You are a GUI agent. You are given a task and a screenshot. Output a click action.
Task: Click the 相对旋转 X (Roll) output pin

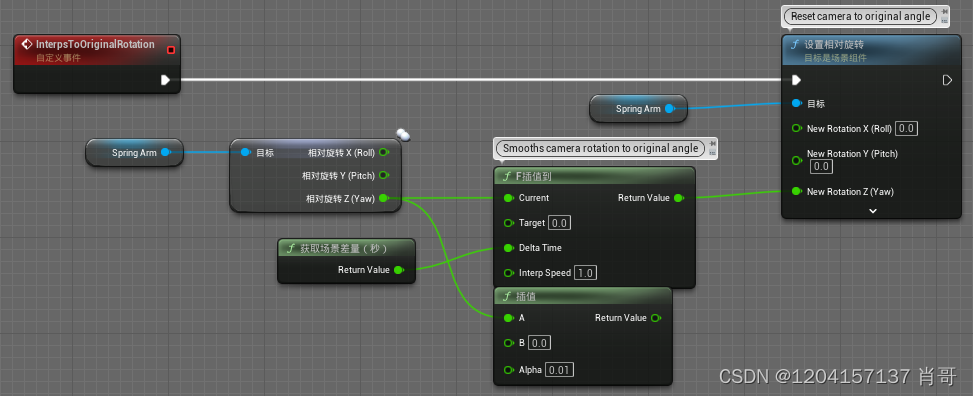coord(383,152)
